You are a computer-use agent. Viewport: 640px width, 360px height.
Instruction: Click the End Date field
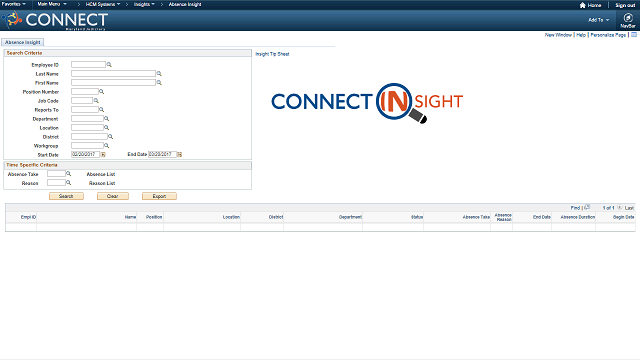[x=162, y=154]
